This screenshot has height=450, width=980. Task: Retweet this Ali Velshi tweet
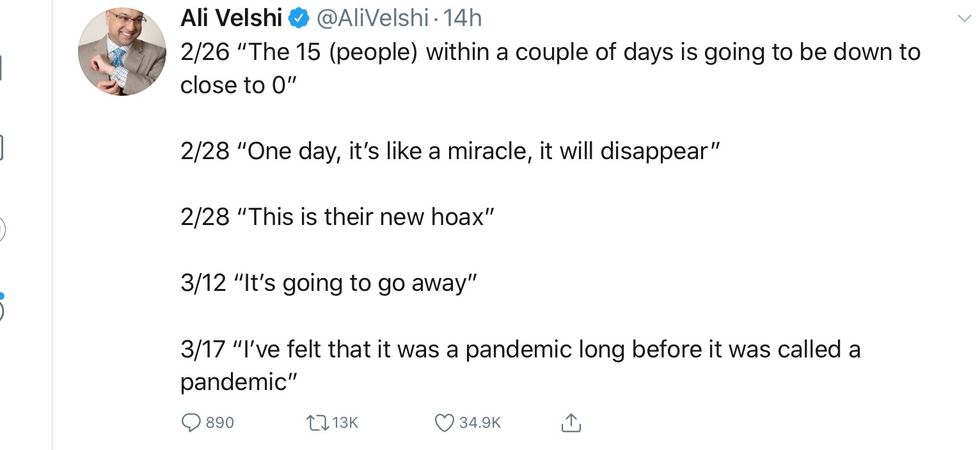coord(317,423)
